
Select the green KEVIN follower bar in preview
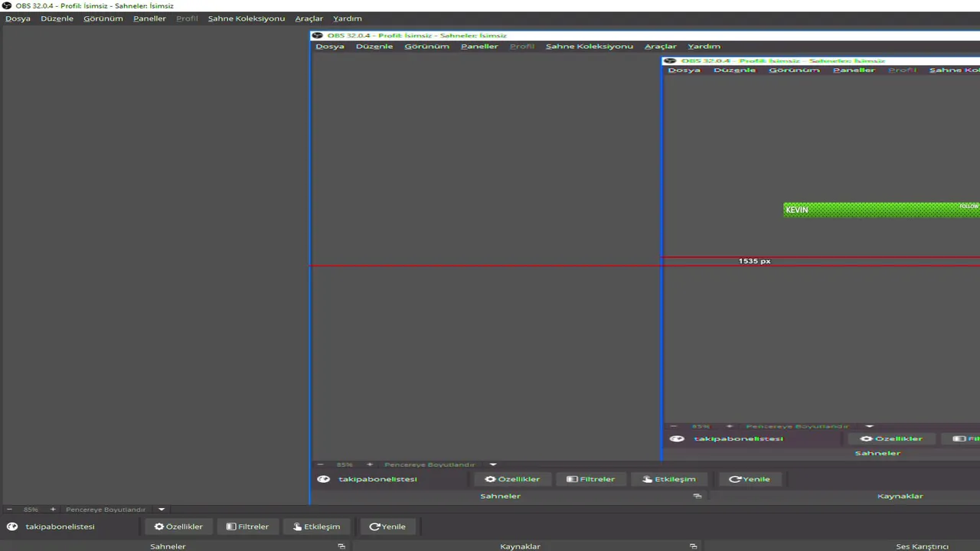881,210
